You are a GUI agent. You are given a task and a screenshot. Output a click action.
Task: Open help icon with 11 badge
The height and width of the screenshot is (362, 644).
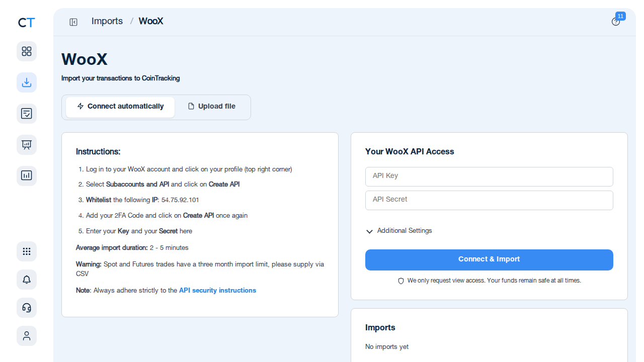616,22
